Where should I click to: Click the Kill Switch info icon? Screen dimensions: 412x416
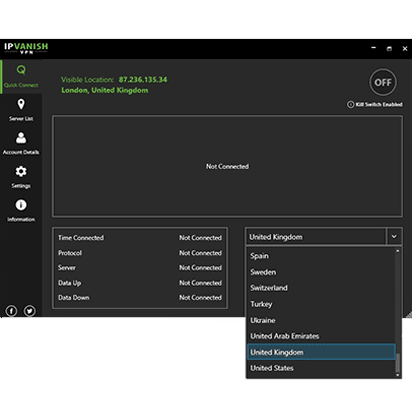[x=350, y=105]
